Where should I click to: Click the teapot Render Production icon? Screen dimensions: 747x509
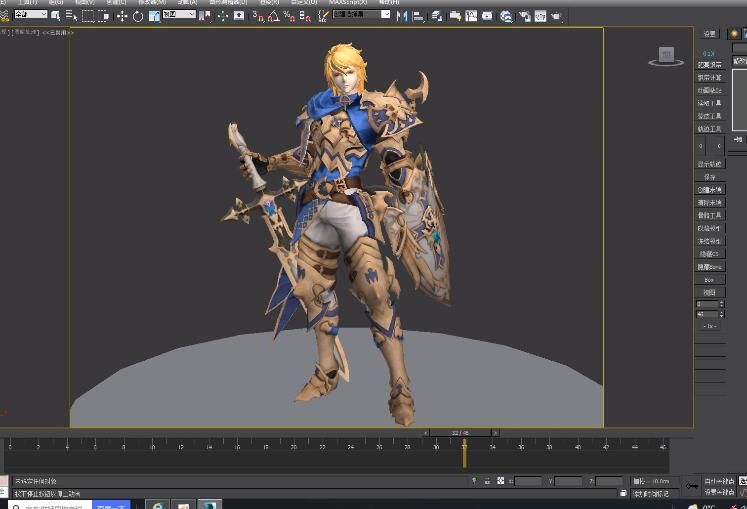556,16
